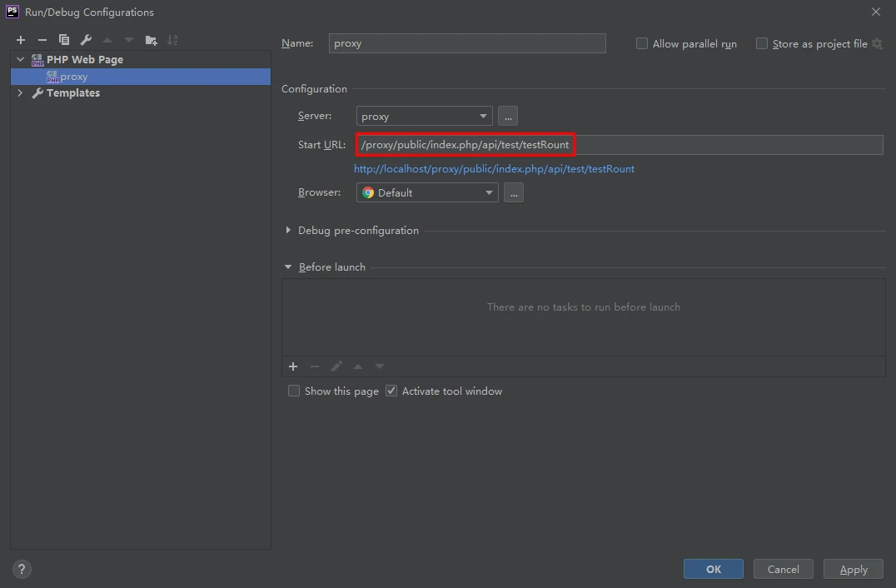This screenshot has width=896, height=588.
Task: Enable Allow parallel run checkbox
Action: click(x=642, y=44)
